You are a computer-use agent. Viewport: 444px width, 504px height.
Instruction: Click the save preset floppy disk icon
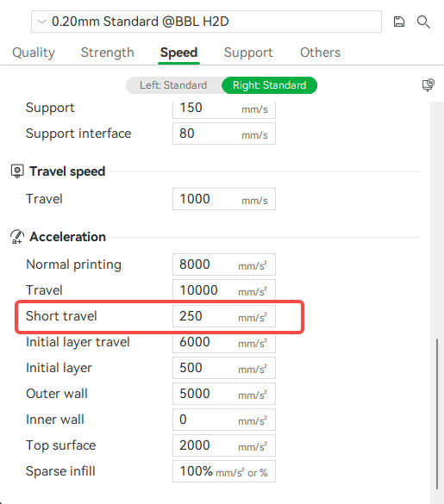pos(399,22)
